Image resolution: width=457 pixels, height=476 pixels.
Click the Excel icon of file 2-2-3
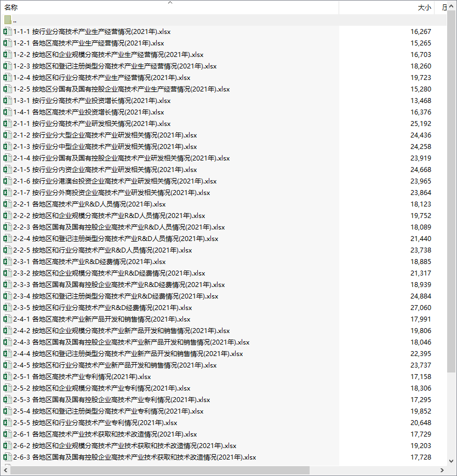[x=7, y=227]
